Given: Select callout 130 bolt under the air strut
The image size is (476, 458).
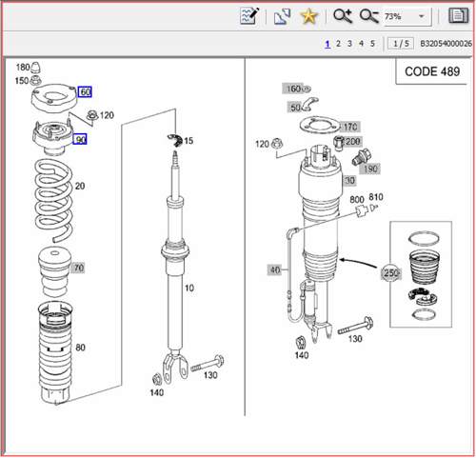Looking at the screenshot, I should [355, 339].
